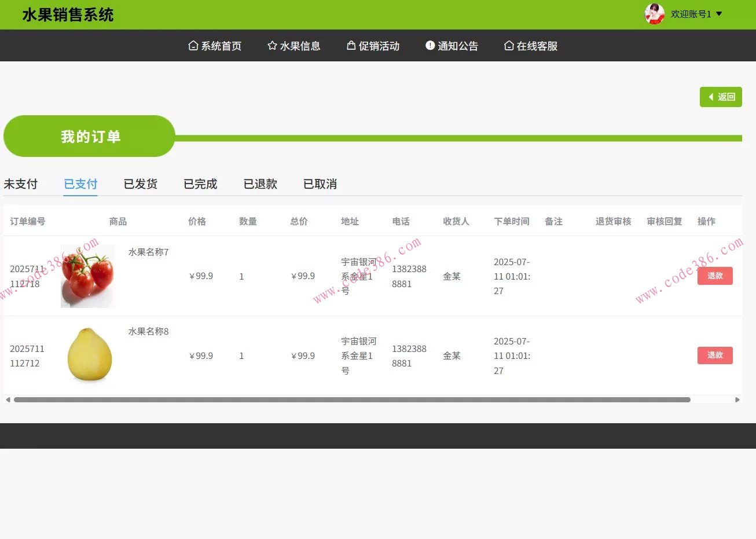Click the user avatar picture top right
Viewport: 756px width, 539px height.
(x=654, y=14)
